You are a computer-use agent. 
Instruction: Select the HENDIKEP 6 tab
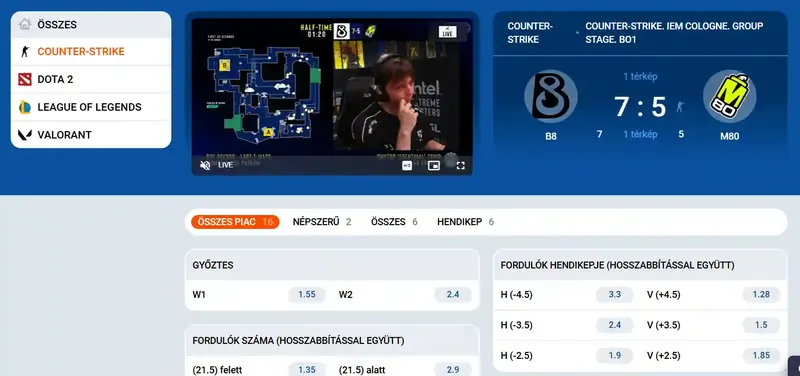(465, 222)
